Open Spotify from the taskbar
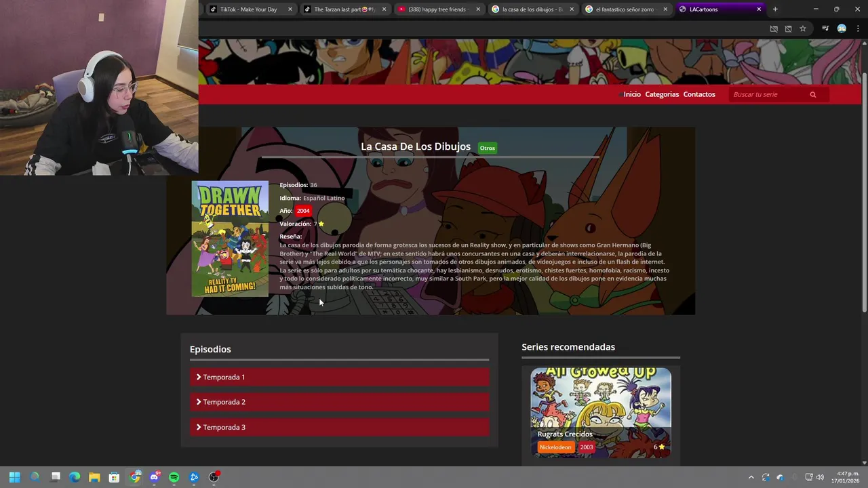868x488 pixels. (x=174, y=477)
